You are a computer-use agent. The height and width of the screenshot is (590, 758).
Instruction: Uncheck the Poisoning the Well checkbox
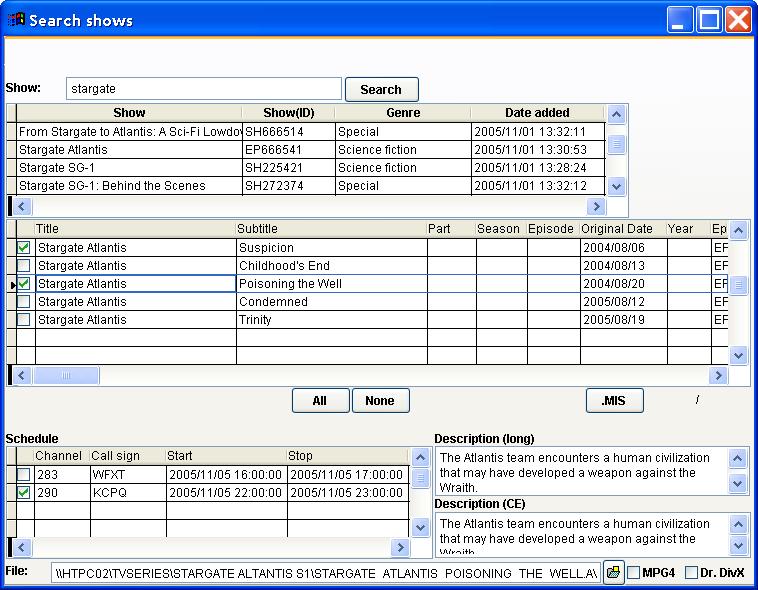point(23,283)
